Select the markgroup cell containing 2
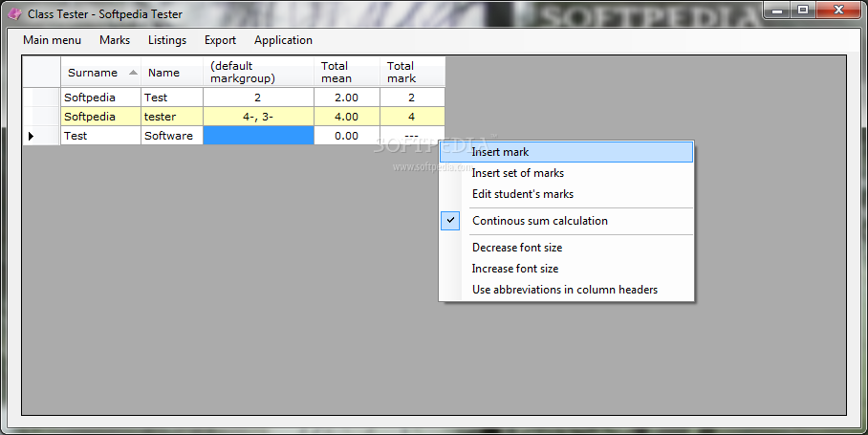Screen dimensions: 868x435 point(258,98)
